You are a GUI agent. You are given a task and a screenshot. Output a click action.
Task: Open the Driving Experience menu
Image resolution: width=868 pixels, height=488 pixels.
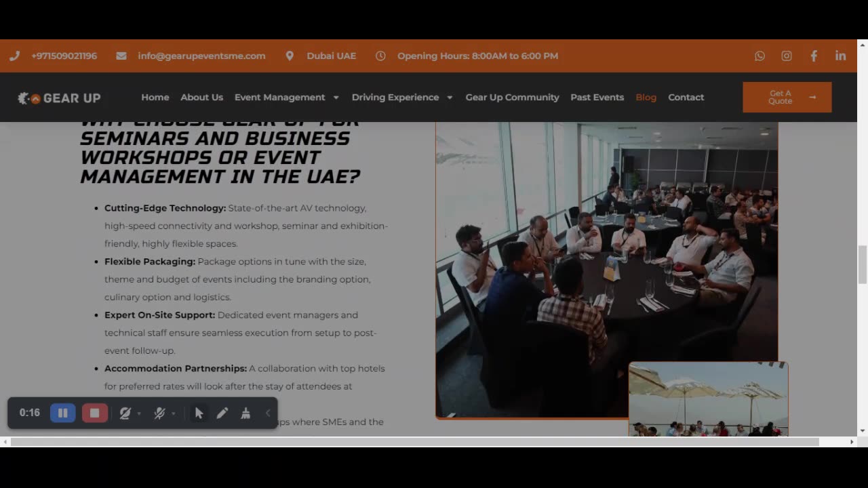pos(395,98)
